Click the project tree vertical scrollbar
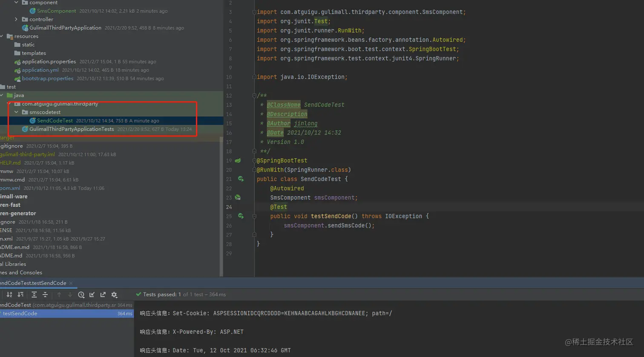The image size is (644, 357). (221, 207)
